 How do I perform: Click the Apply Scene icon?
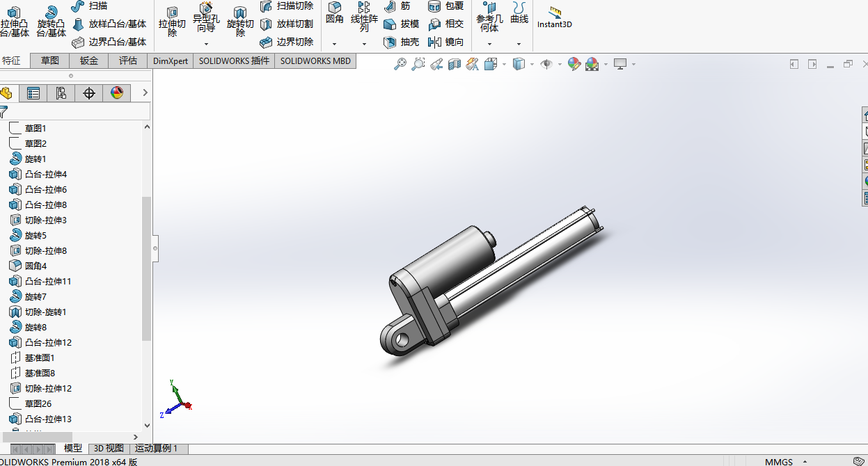[592, 64]
